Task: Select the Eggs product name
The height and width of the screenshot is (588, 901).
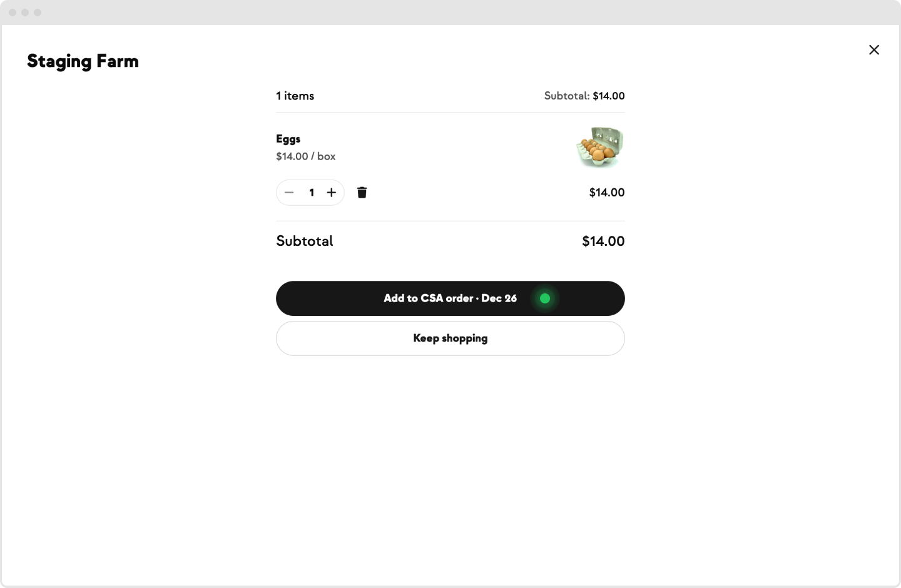Action: click(x=288, y=139)
